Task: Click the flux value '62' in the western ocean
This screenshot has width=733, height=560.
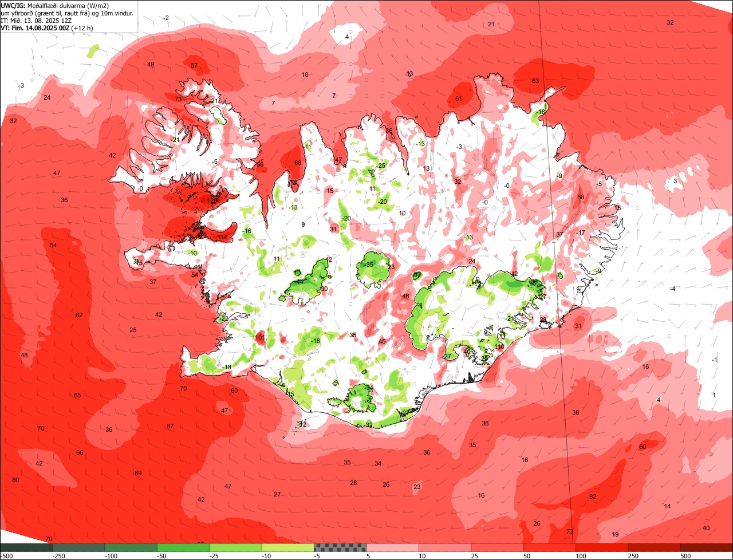Action: click(x=79, y=315)
